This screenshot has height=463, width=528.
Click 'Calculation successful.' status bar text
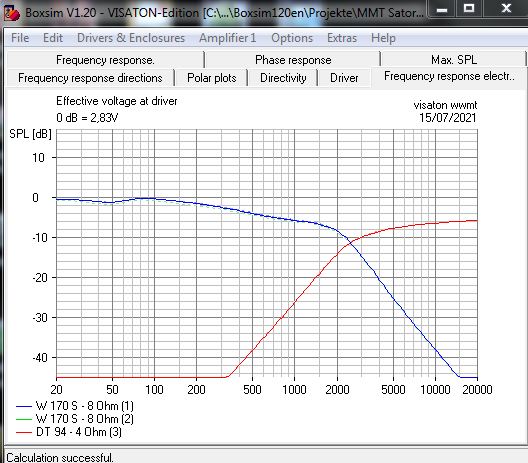coord(60,458)
